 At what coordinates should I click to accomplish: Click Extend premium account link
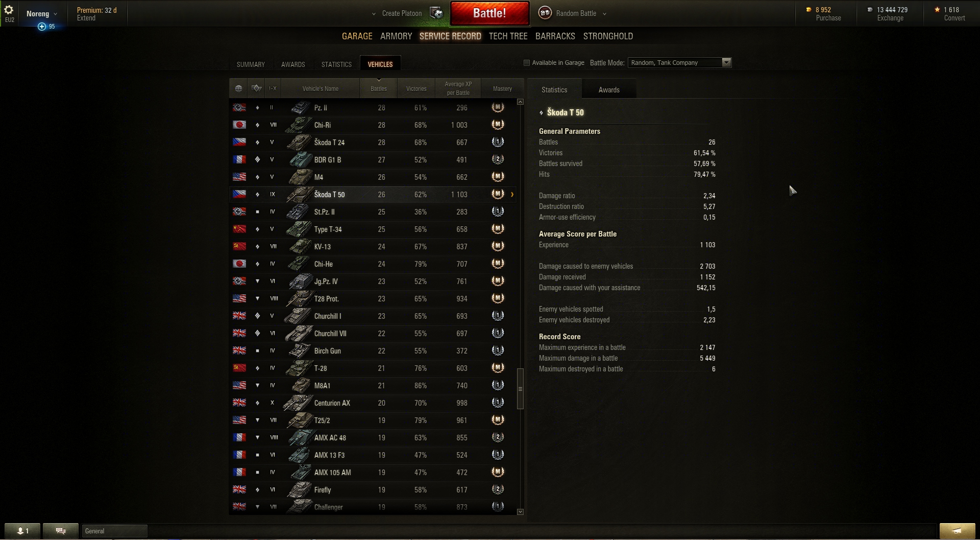86,18
